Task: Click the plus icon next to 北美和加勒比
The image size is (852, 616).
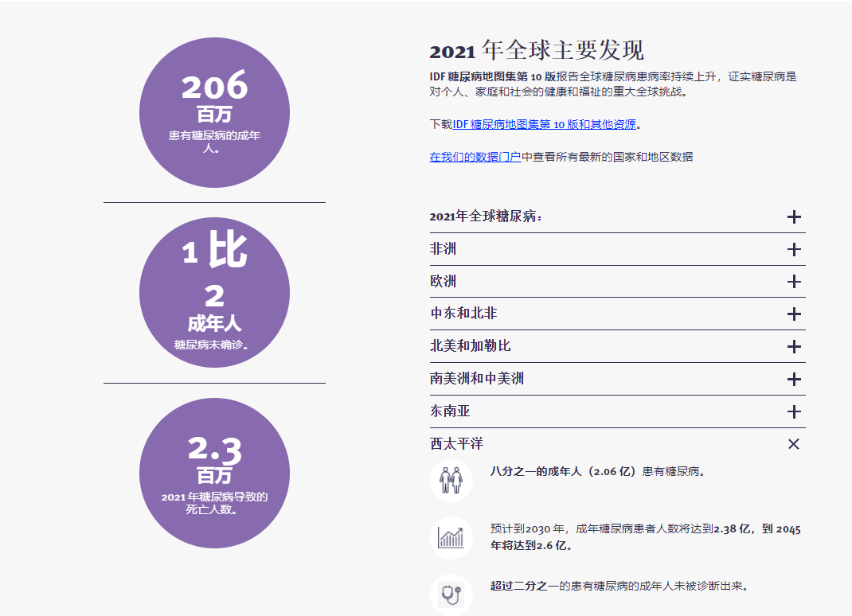Action: (x=793, y=347)
